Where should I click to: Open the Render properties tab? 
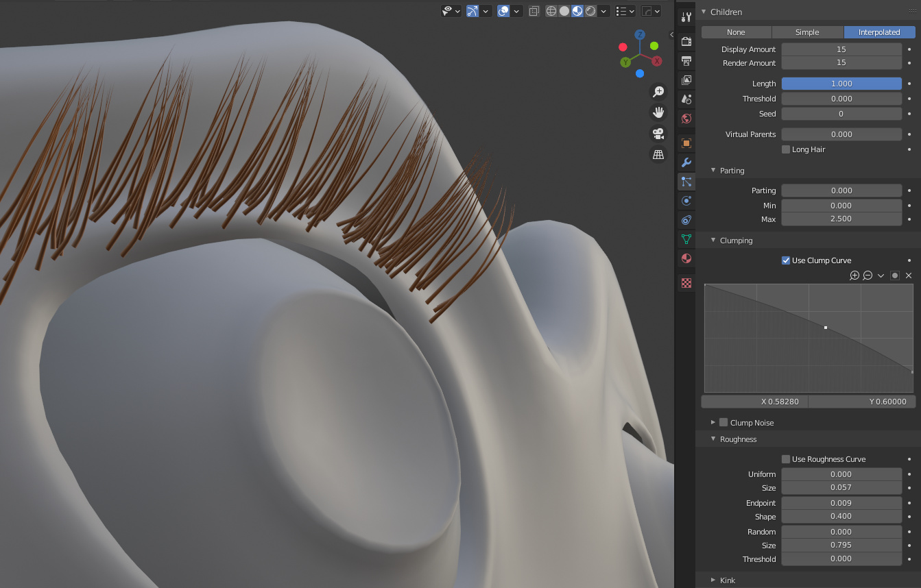pos(686,41)
